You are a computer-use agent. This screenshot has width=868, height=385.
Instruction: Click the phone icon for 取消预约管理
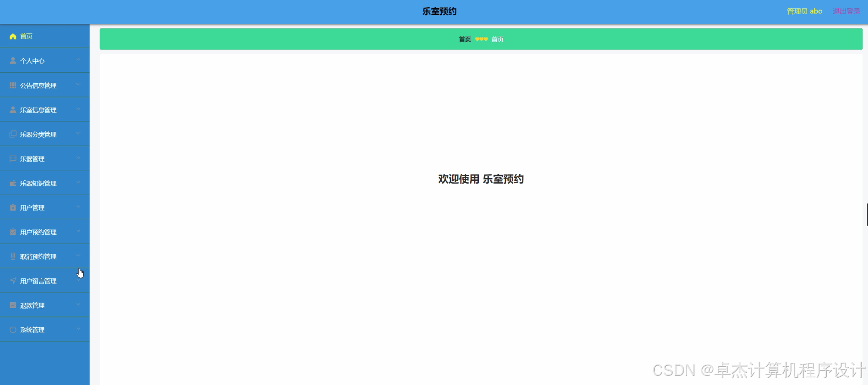coord(13,256)
